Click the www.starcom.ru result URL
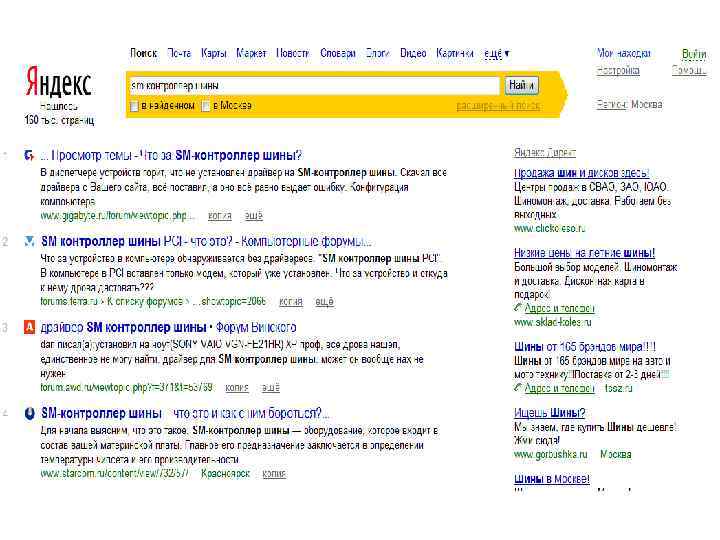The width and height of the screenshot is (720, 540). [x=114, y=473]
